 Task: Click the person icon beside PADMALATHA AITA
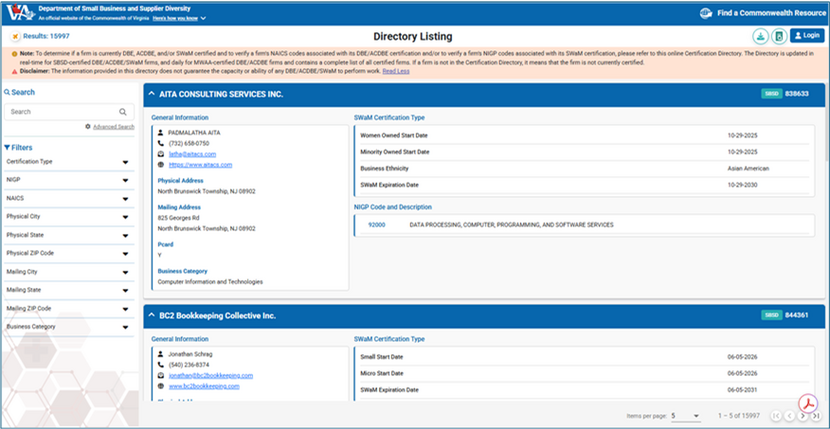[x=161, y=132]
